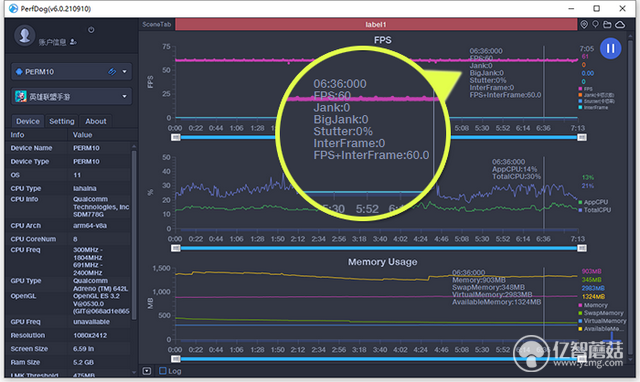Click the game app icon in selector

pos(20,96)
